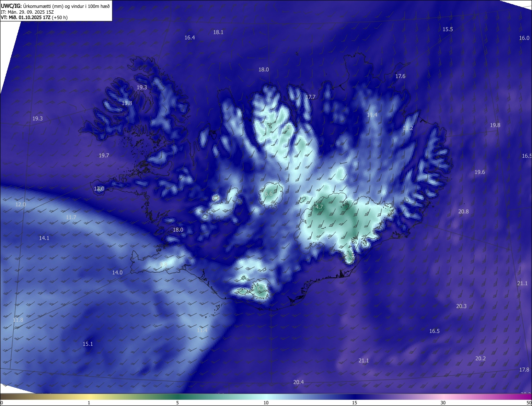Click the color scale tick label 30

[x=443, y=403]
